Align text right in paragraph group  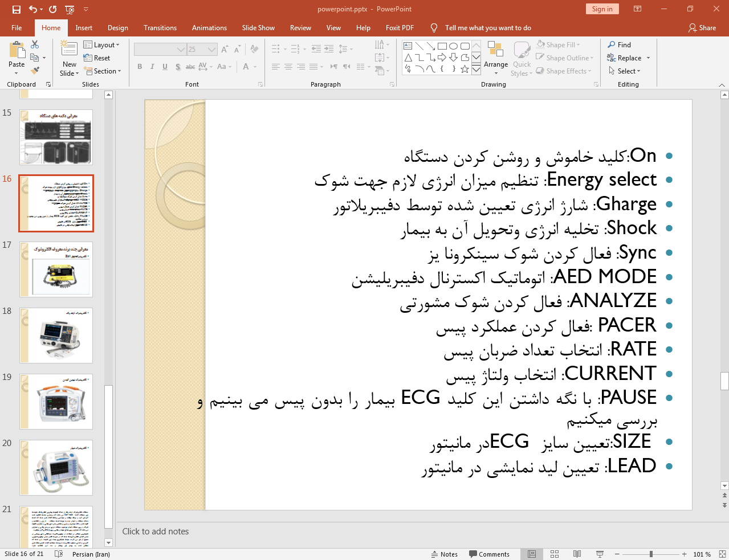click(301, 67)
